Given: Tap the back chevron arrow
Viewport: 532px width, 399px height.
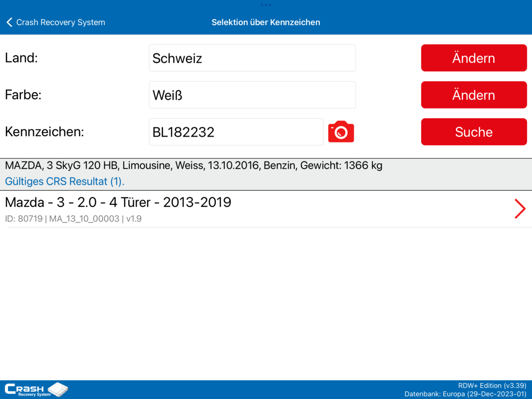Looking at the screenshot, I should (9, 22).
